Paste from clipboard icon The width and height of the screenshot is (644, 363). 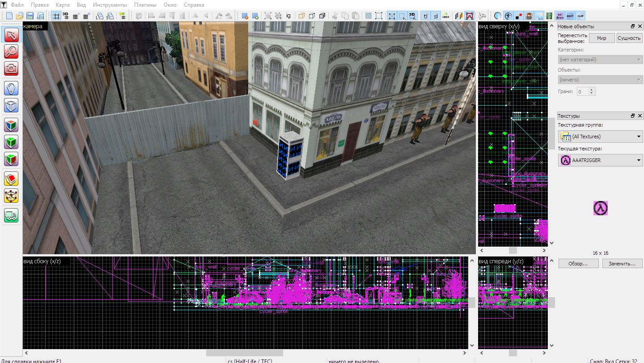pos(356,16)
